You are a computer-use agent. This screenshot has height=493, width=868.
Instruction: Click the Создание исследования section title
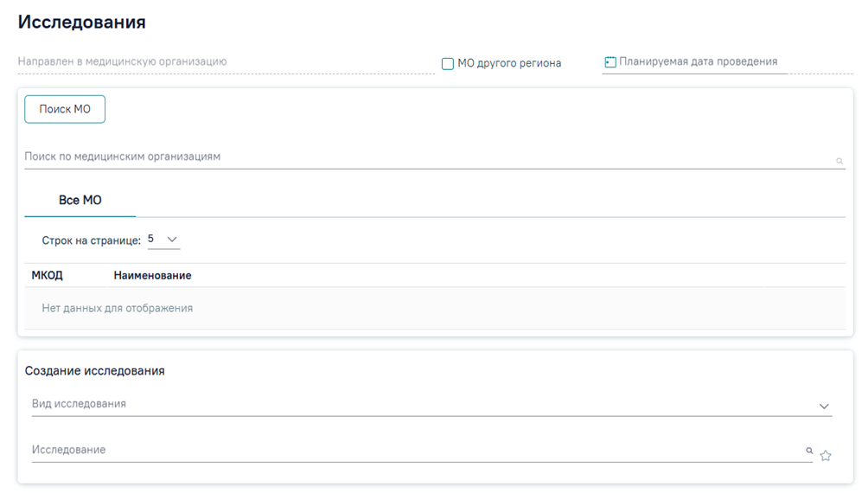pyautogui.click(x=94, y=371)
